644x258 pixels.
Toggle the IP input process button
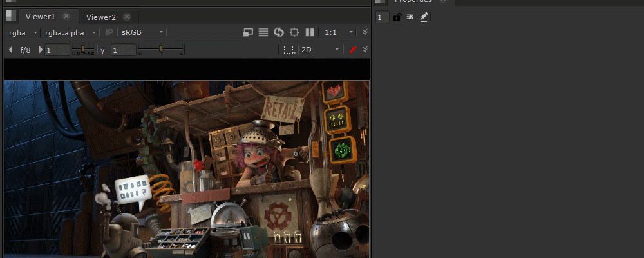[109, 32]
